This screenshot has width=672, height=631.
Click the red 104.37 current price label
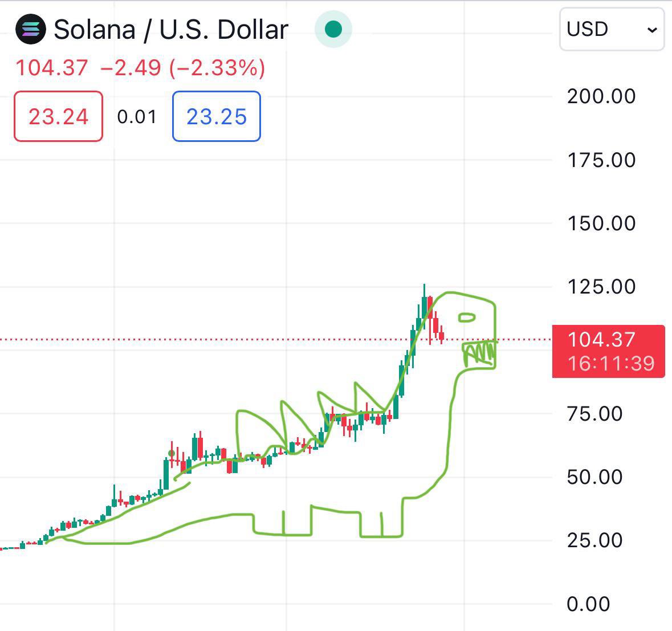(x=609, y=352)
